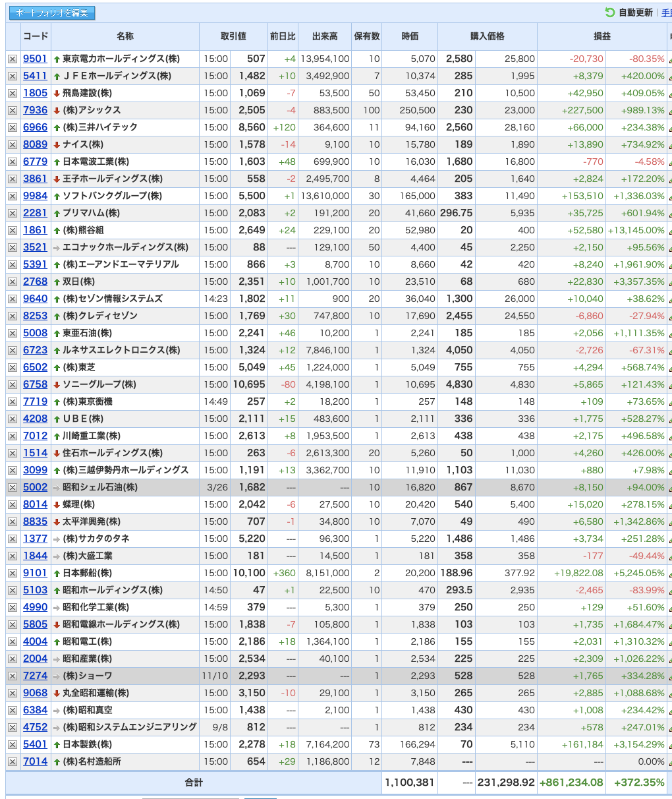Click the +13,145.00% gain cell

(x=636, y=230)
